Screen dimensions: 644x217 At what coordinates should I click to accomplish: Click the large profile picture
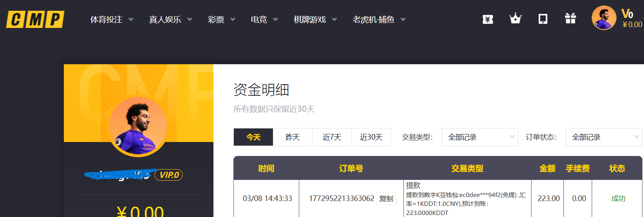tap(138, 126)
